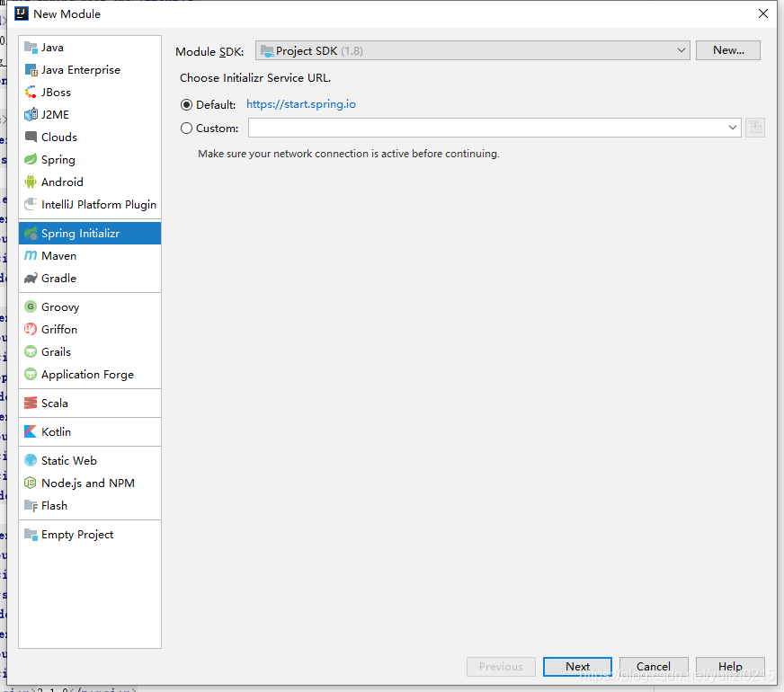This screenshot has width=784, height=692.
Task: Open the https://start.spring.io link
Action: tap(301, 104)
